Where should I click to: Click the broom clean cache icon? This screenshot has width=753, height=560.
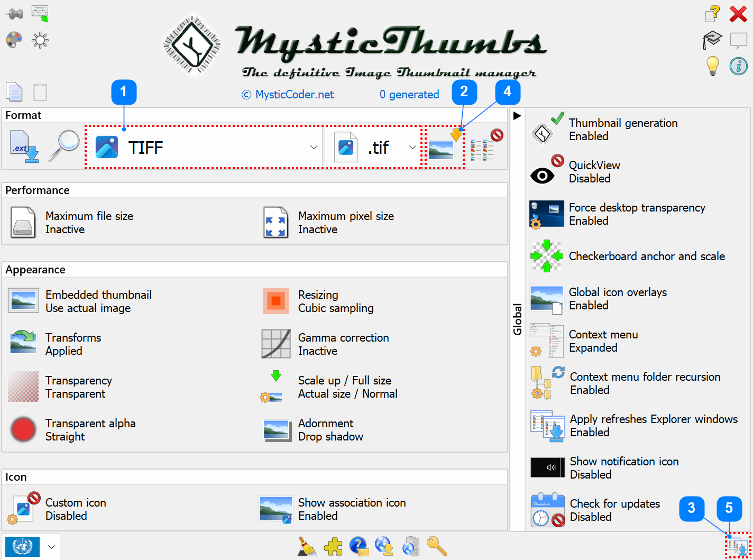[x=307, y=546]
